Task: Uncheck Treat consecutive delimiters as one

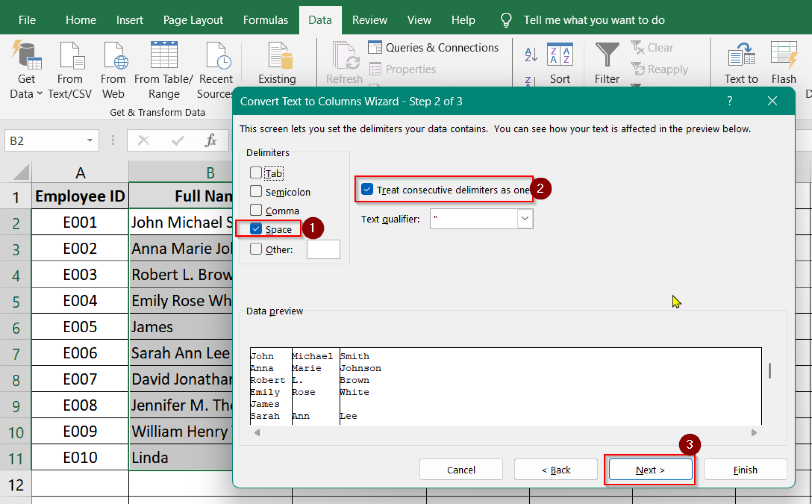Action: pyautogui.click(x=367, y=189)
